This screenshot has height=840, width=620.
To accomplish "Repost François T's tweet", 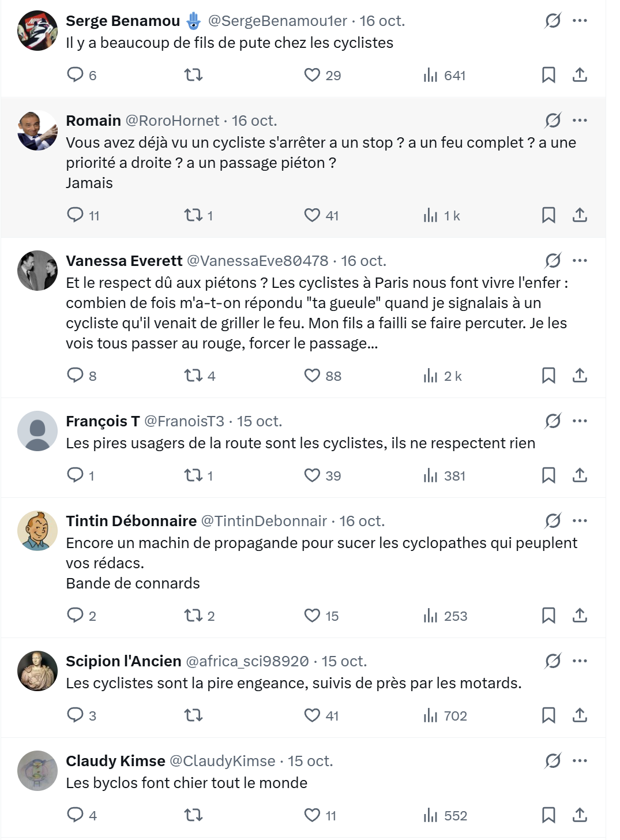I will (193, 475).
